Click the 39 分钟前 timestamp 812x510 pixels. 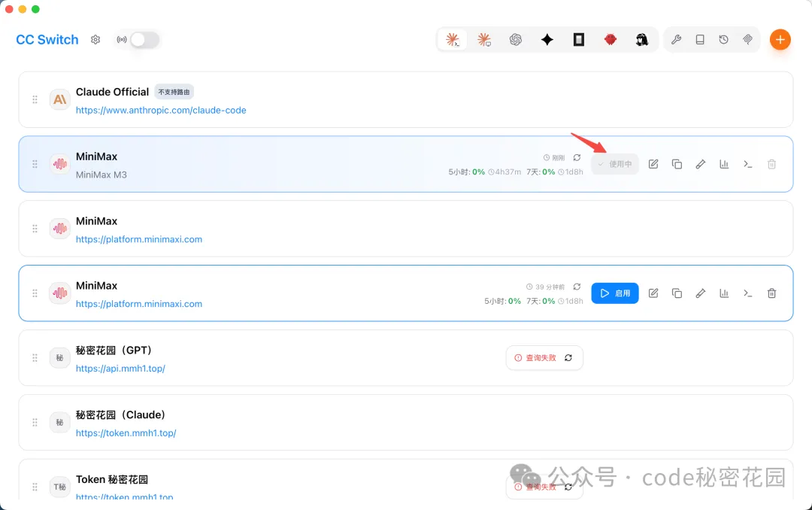click(550, 287)
